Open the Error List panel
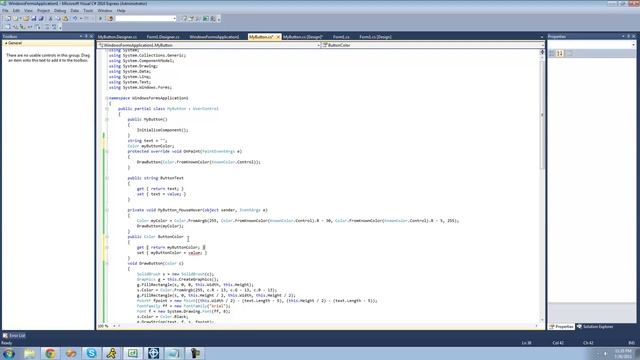The image size is (640, 360). [x=14, y=336]
